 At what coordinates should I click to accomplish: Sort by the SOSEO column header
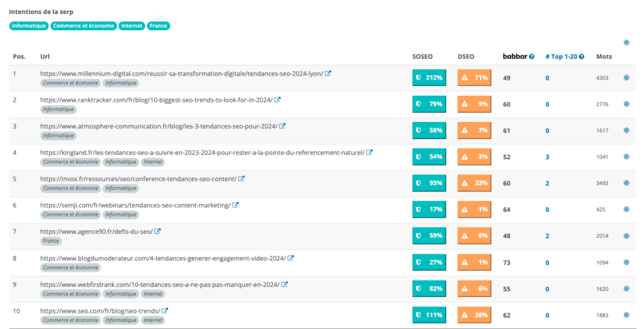(422, 57)
